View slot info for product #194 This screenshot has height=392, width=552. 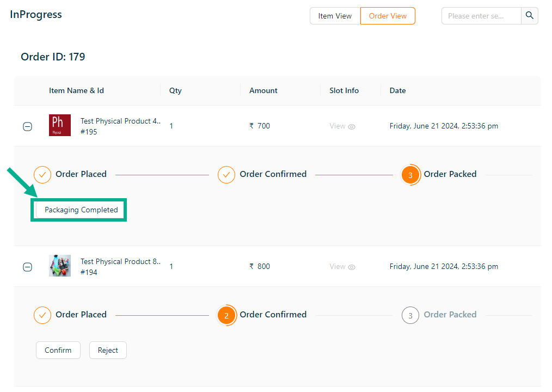coord(342,267)
